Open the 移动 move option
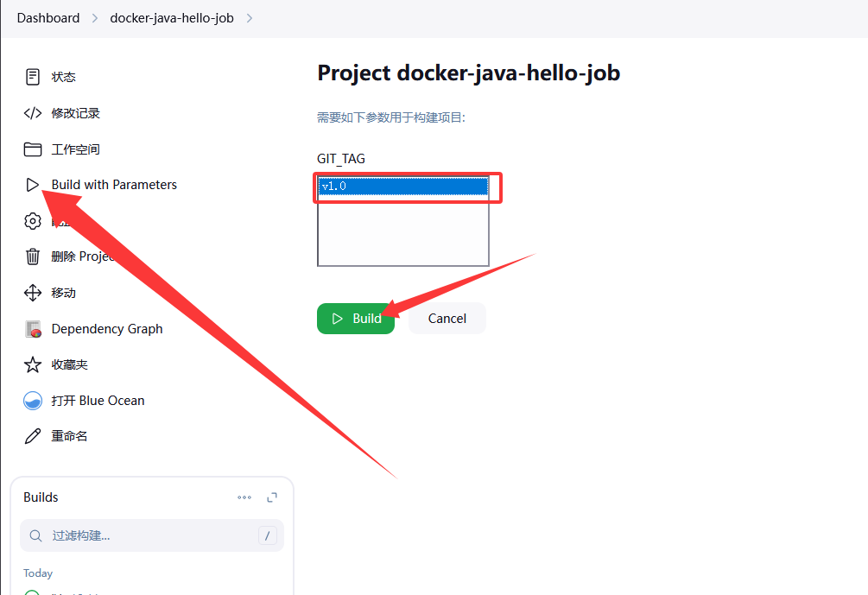 (64, 293)
